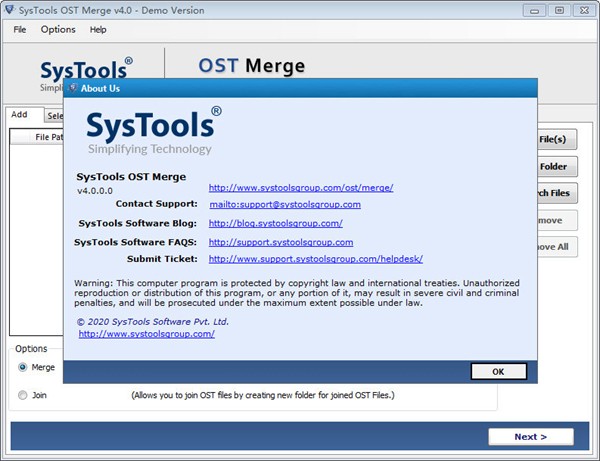Image resolution: width=600 pixels, height=461 pixels.
Task: Click the About Us dialog title icon
Action: tap(72, 88)
